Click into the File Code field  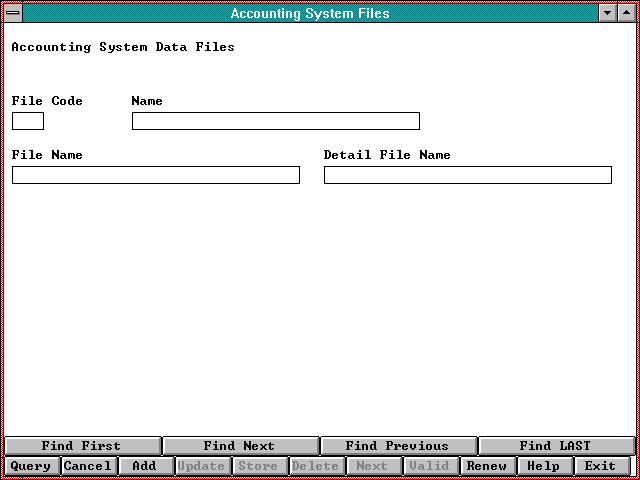coord(28,121)
